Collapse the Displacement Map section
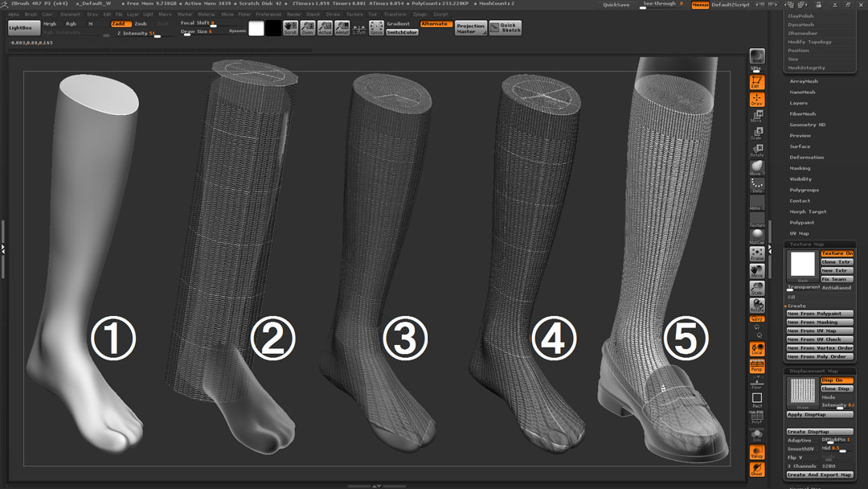 pos(813,371)
